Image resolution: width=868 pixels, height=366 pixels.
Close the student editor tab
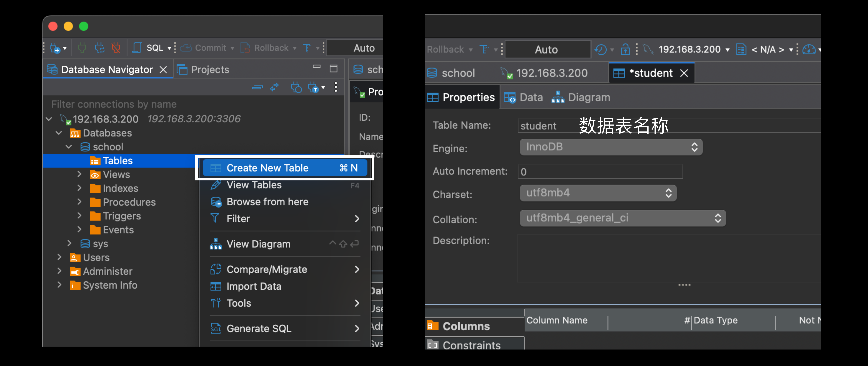tap(684, 73)
